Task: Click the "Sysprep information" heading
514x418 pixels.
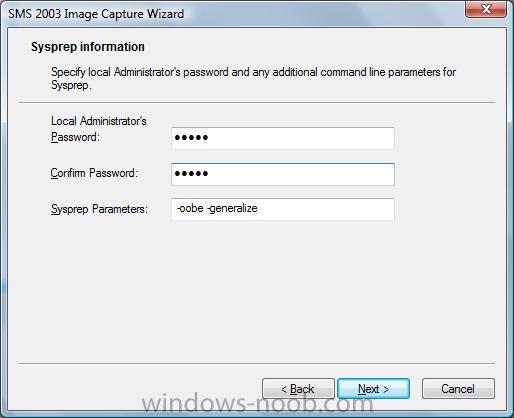Action: pyautogui.click(x=88, y=47)
